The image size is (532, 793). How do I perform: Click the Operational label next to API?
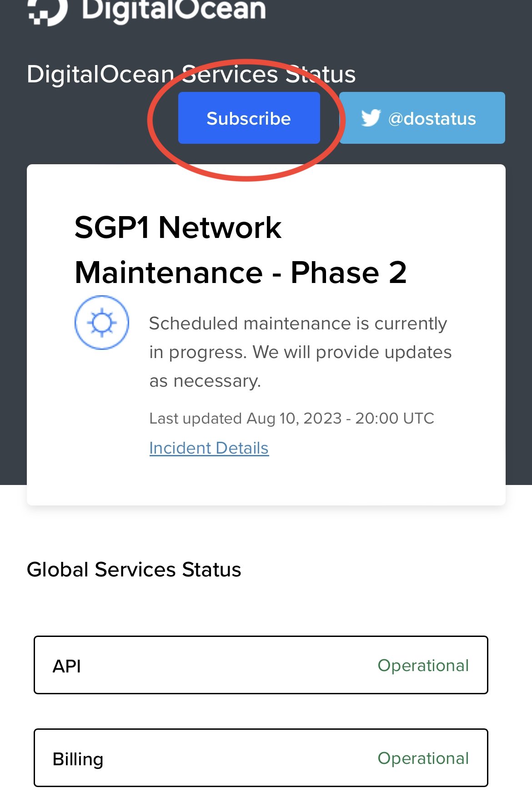point(423,665)
